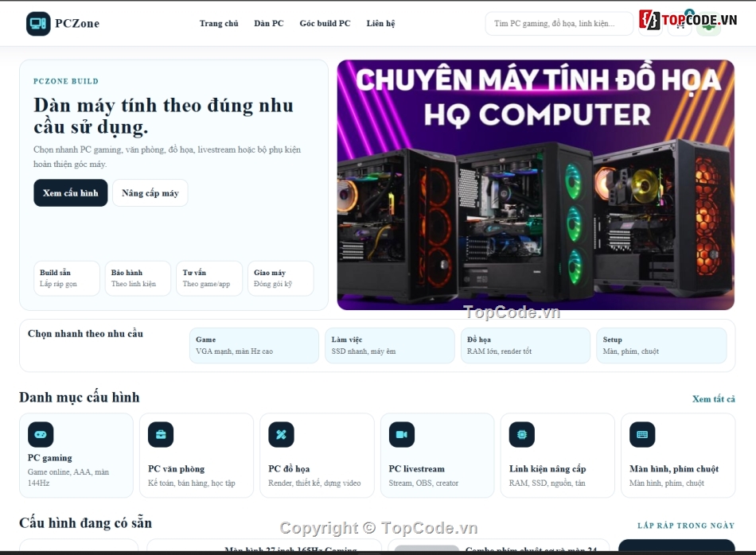Click the Kế toán, bán hàng, học tập description
Screen dimensions: 756x555
pyautogui.click(x=192, y=483)
